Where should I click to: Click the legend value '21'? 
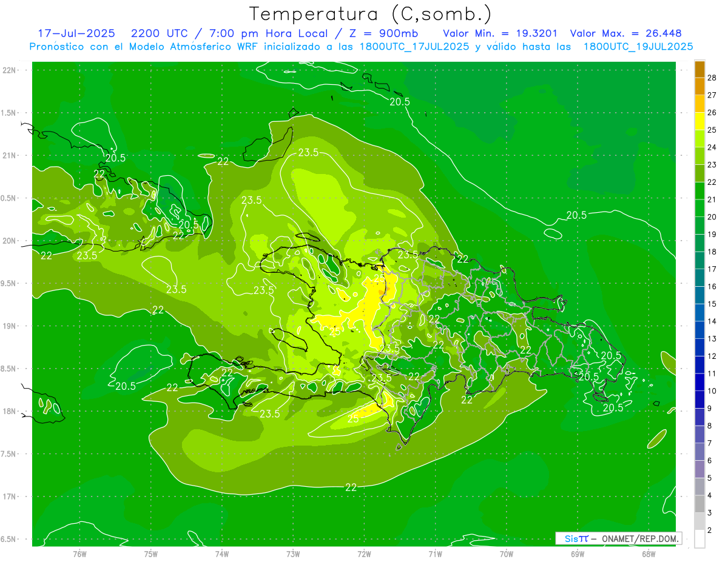point(712,199)
